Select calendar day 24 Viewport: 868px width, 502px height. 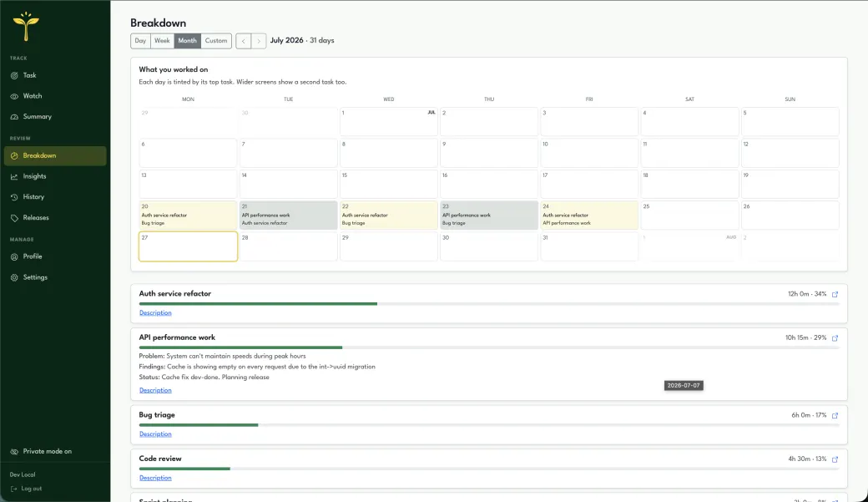(x=589, y=215)
